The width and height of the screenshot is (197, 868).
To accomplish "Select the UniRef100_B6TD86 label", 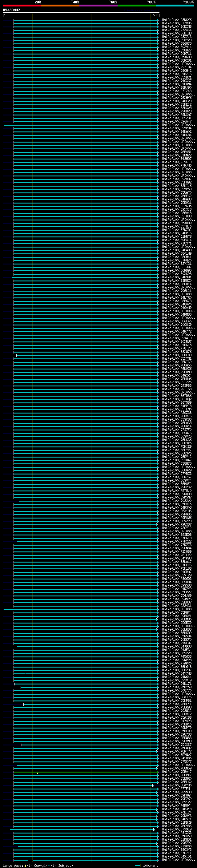I will [x=177, y=396].
